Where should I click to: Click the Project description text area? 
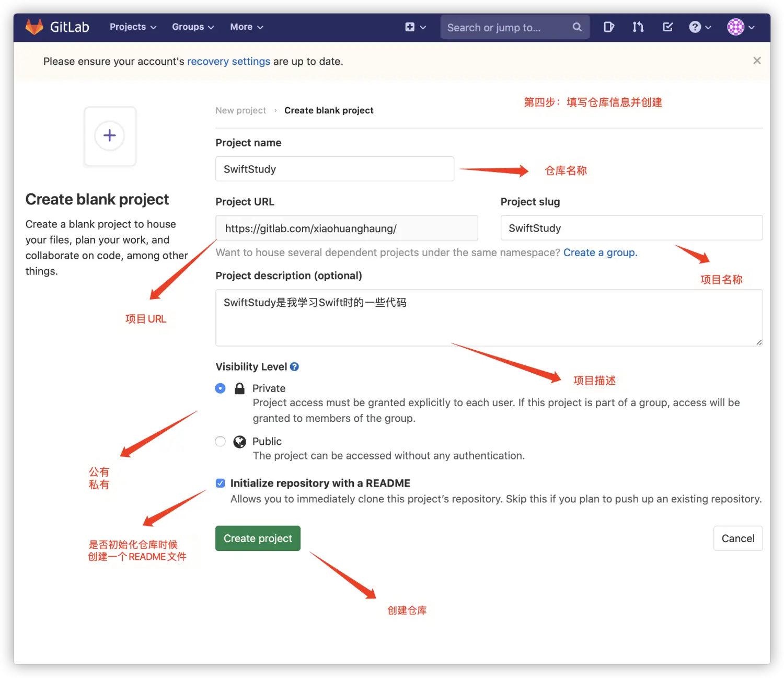click(x=489, y=317)
